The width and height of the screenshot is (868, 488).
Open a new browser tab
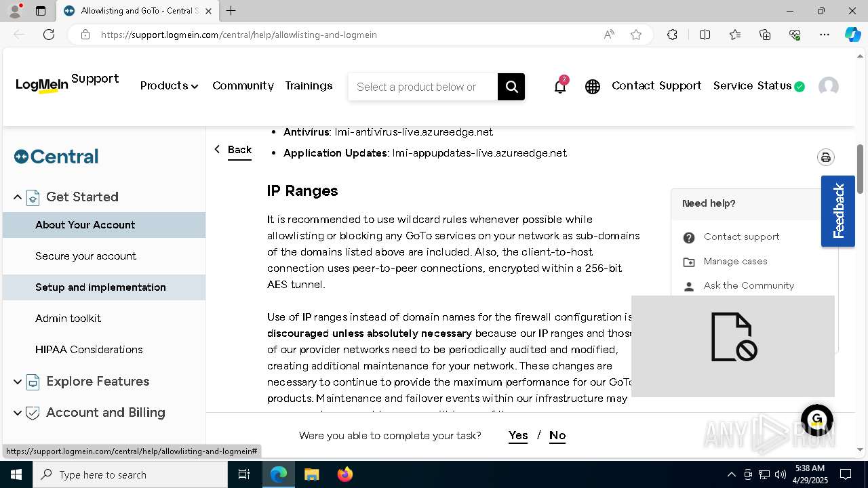click(231, 11)
